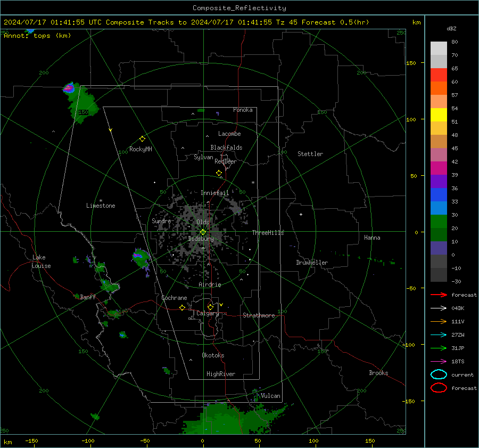479x448 pixels.
Task: Click the red swatch between 65 and 60
Action: tap(439, 75)
